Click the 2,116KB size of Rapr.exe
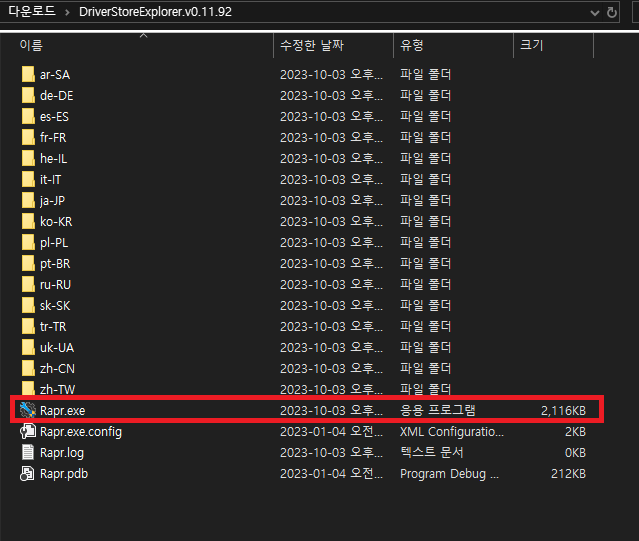The image size is (639, 541). pyautogui.click(x=563, y=411)
